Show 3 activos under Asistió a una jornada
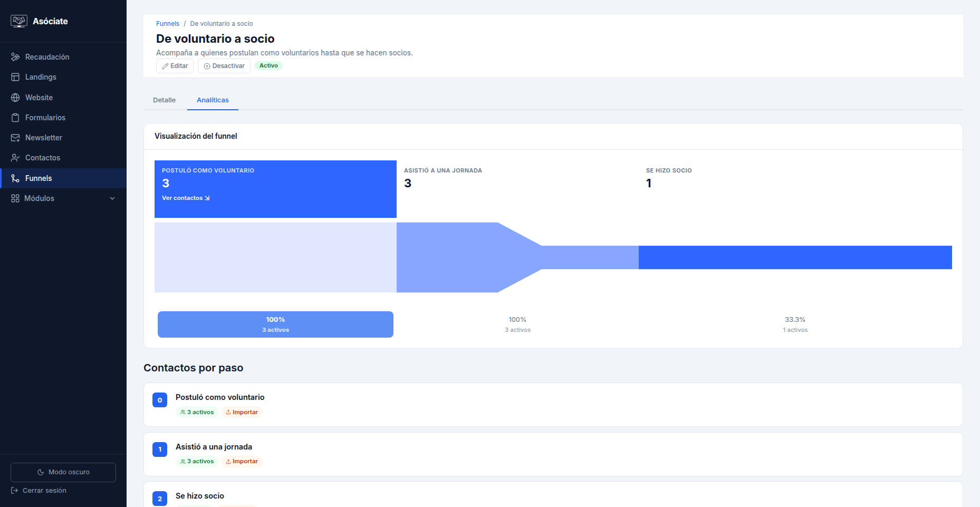The image size is (980, 507). (197, 461)
